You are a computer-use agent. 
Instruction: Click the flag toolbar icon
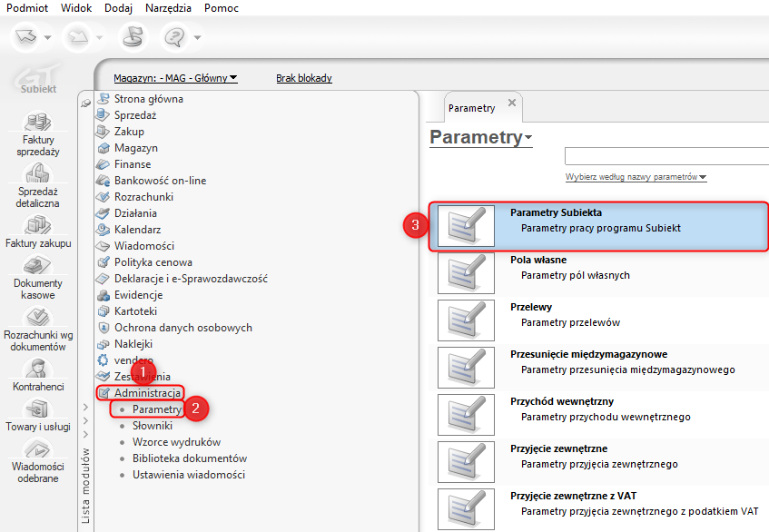133,37
